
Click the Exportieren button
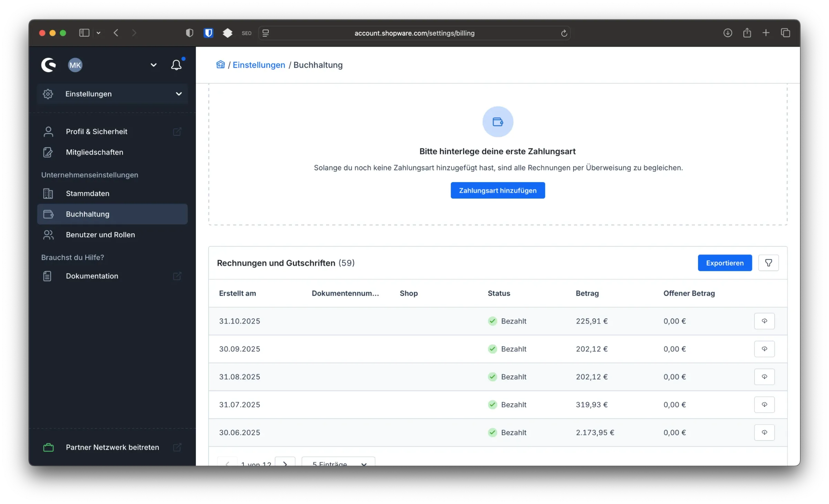[x=725, y=263]
